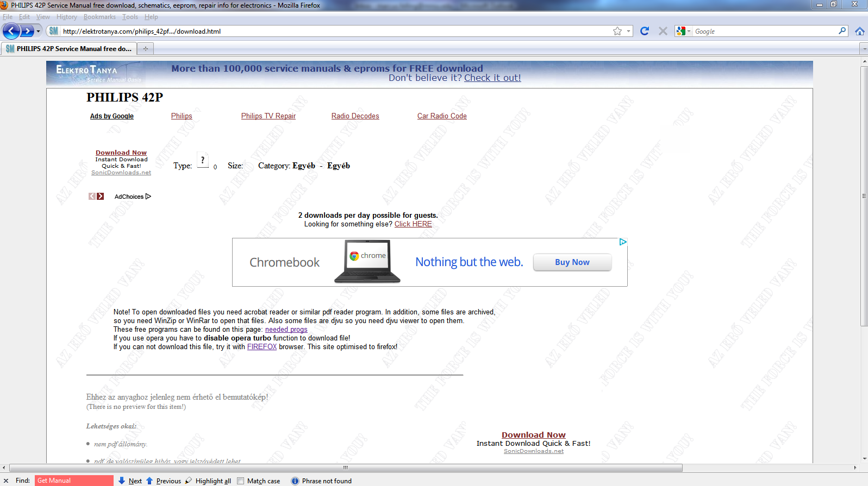
Task: Open the File menu
Action: (8, 17)
